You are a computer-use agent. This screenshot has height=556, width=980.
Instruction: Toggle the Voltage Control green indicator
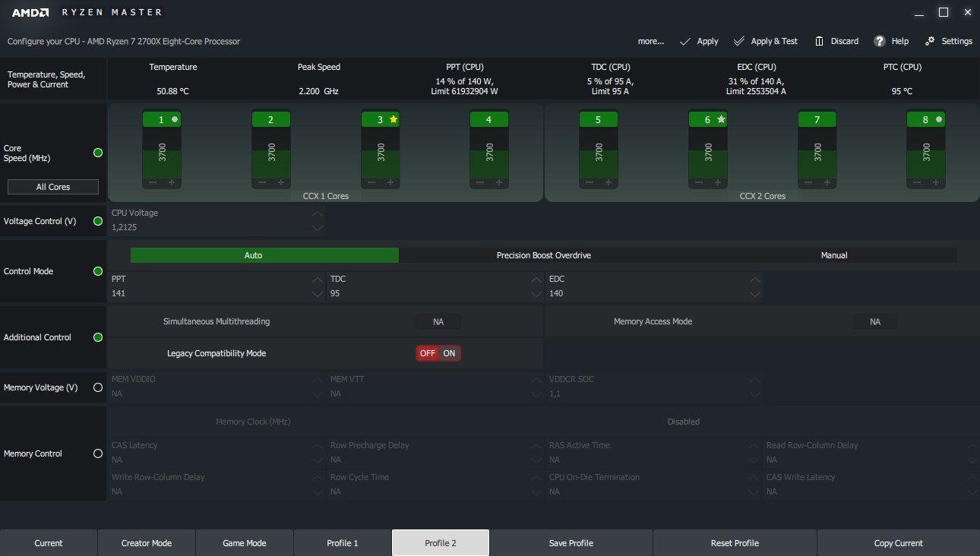click(97, 221)
